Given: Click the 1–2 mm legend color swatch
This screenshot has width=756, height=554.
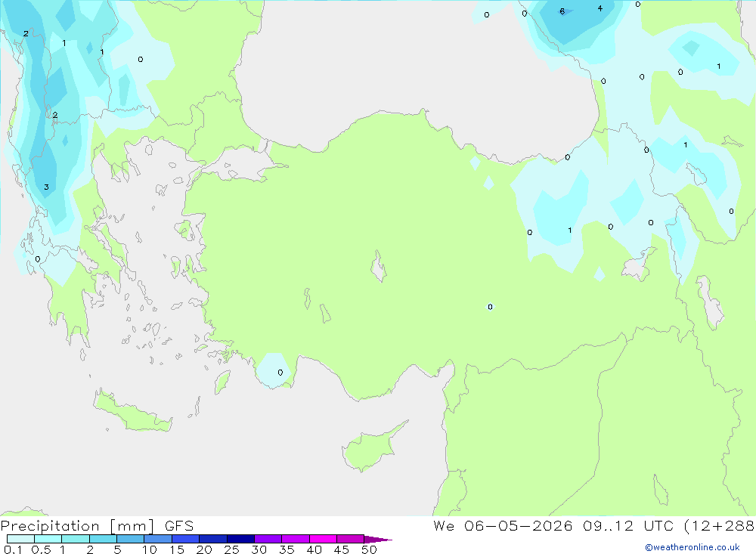Looking at the screenshot, I should click(x=76, y=539).
